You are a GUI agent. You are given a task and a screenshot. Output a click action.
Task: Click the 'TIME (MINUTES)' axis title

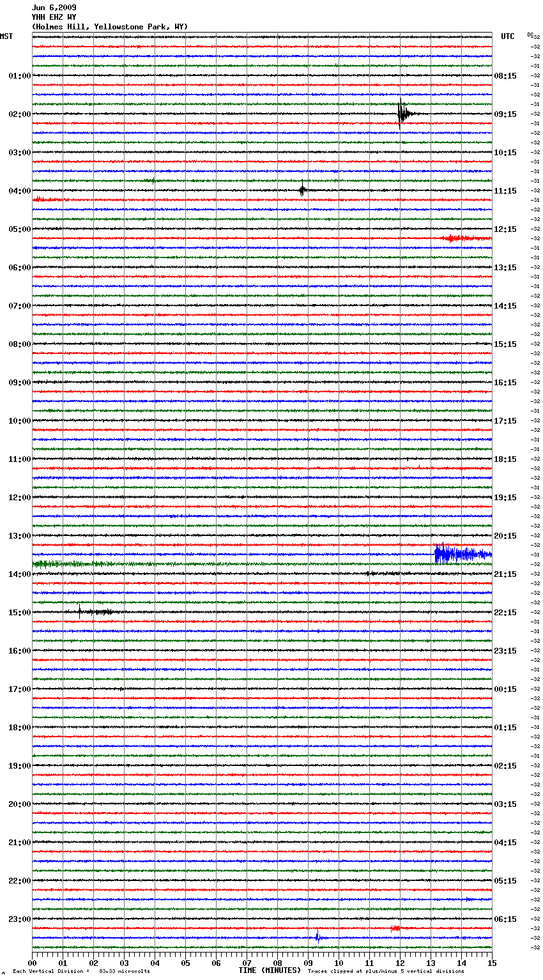(270, 970)
